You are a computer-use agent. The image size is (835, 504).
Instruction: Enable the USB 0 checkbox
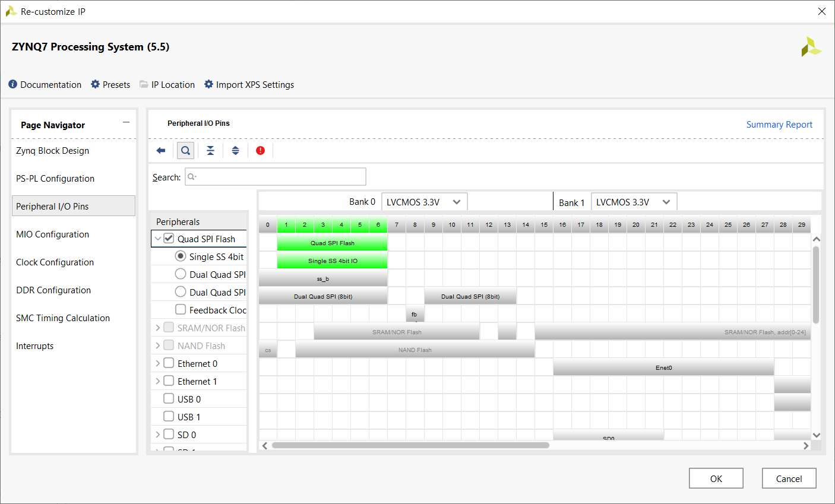[x=169, y=399]
